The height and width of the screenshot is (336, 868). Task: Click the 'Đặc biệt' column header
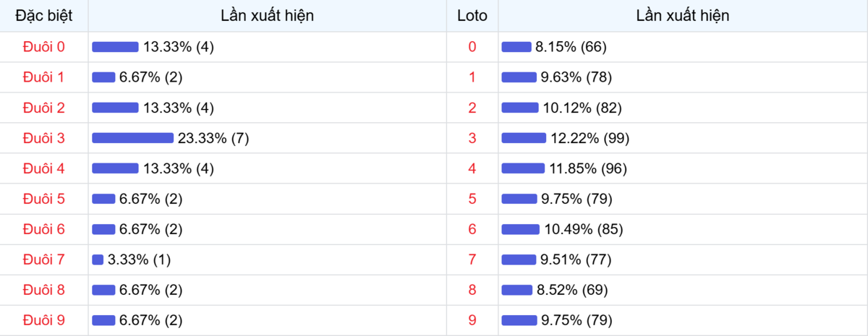[x=43, y=15]
